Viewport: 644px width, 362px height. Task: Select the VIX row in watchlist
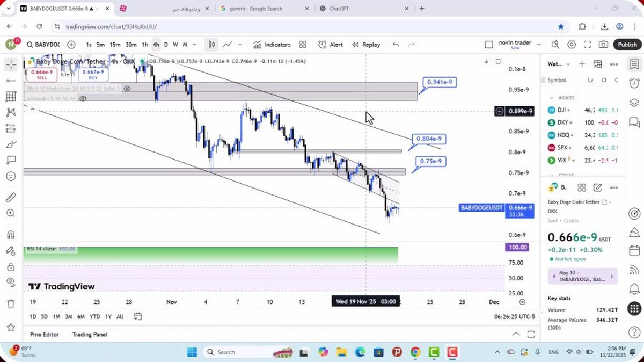click(x=583, y=160)
